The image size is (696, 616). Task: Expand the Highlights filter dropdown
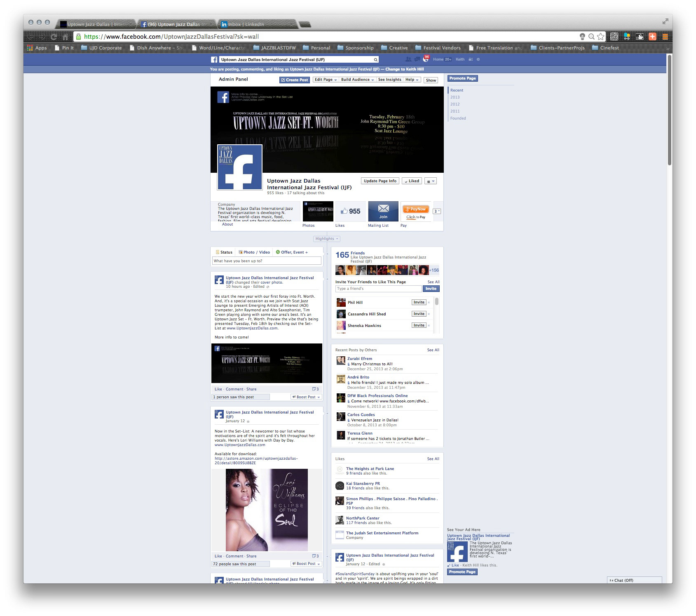326,239
